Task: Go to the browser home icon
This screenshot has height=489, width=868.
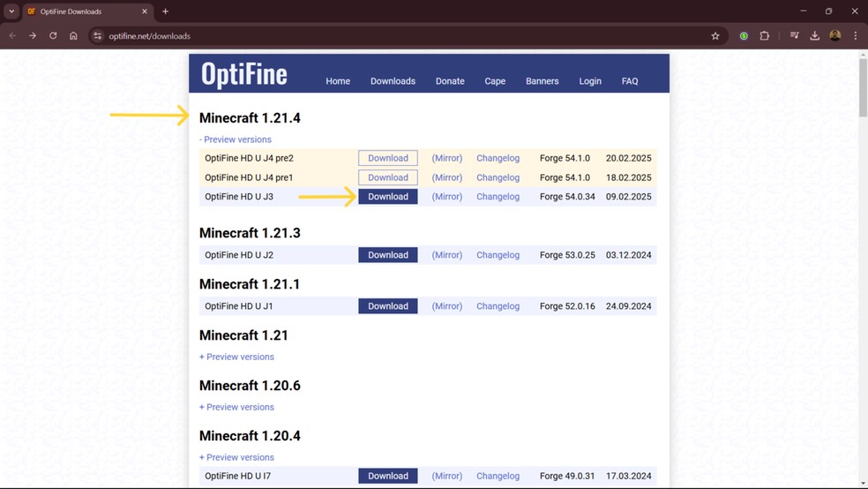Action: pos(73,35)
